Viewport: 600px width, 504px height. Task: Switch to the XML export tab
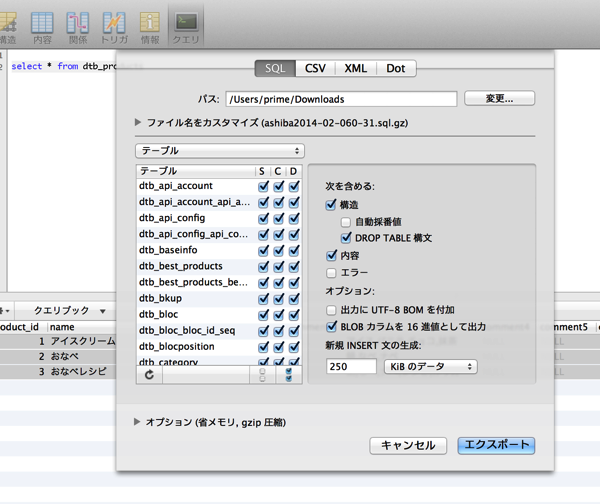point(355,68)
